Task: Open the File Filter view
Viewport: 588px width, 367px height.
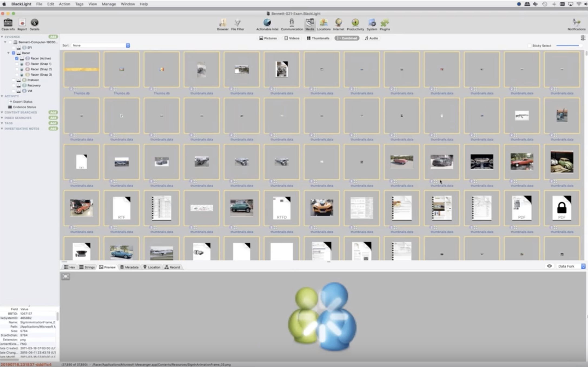Action: pos(237,25)
